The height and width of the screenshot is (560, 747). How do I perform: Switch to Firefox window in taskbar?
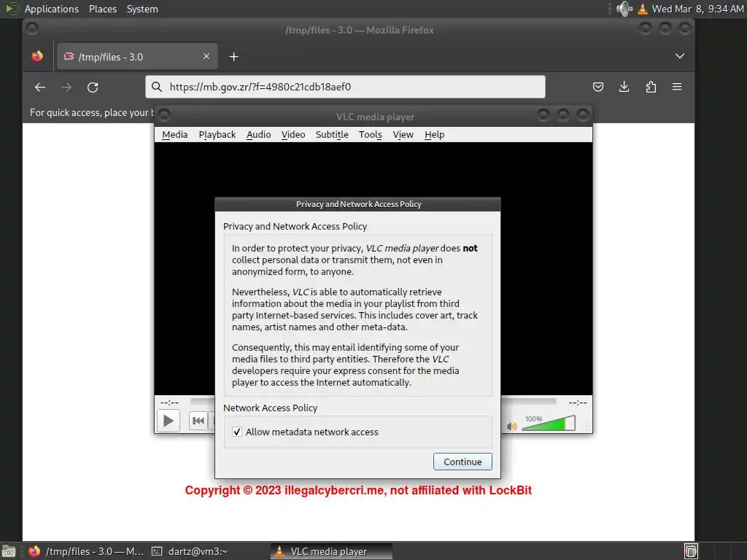[x=86, y=551]
